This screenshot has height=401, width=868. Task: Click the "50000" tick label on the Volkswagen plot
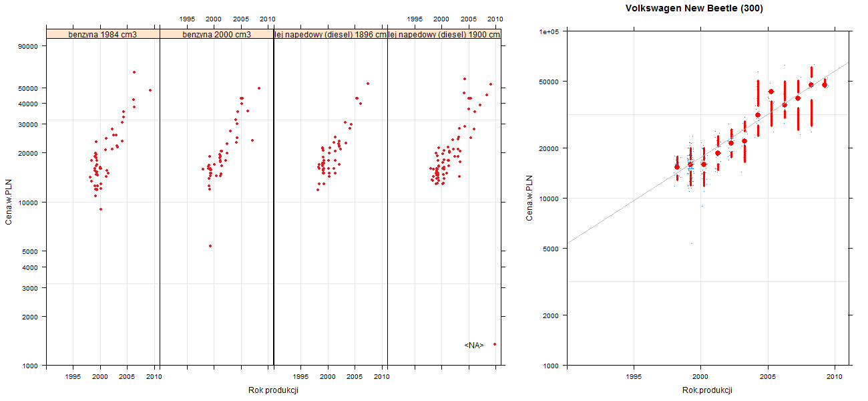[550, 82]
